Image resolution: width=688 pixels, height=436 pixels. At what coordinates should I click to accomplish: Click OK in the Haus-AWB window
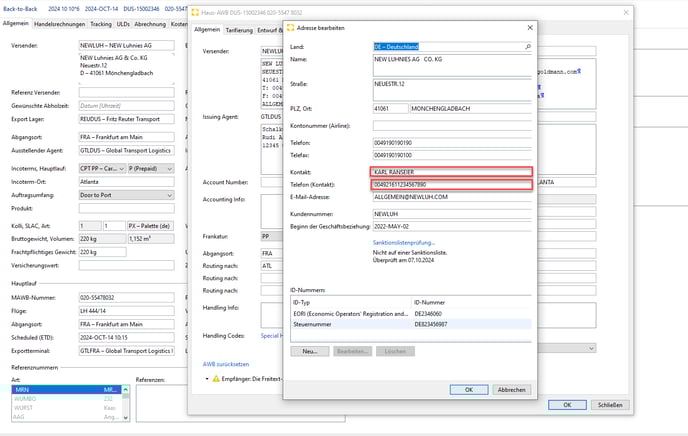(567, 405)
